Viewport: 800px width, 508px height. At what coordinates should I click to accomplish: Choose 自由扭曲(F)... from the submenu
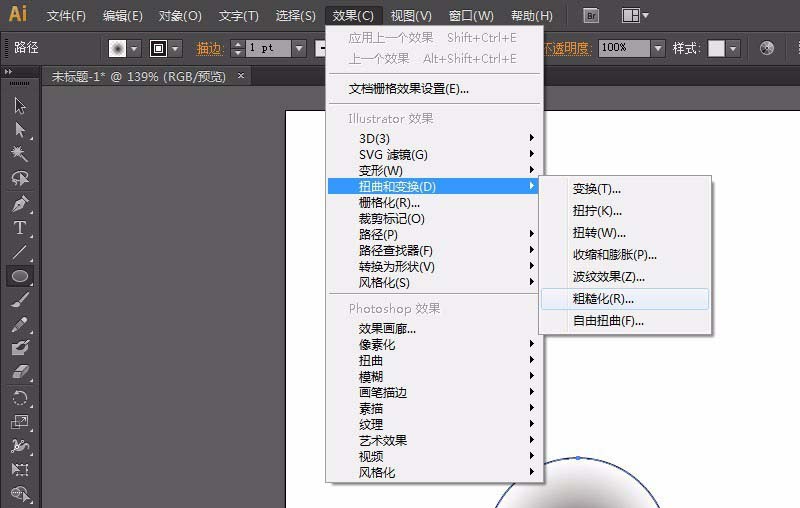(x=625, y=321)
